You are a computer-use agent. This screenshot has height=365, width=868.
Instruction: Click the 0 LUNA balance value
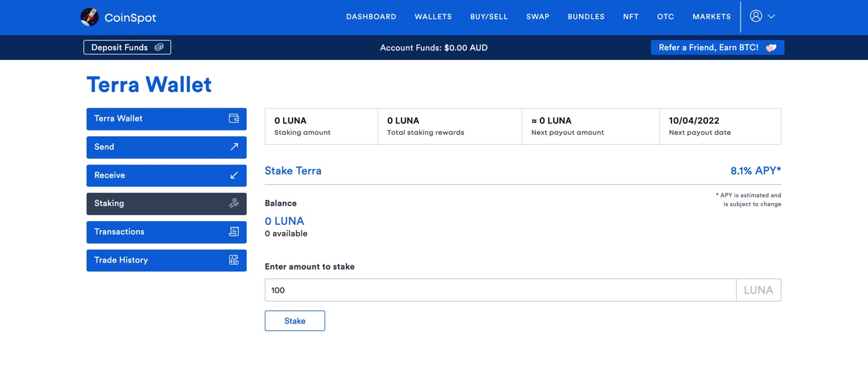[x=284, y=221]
